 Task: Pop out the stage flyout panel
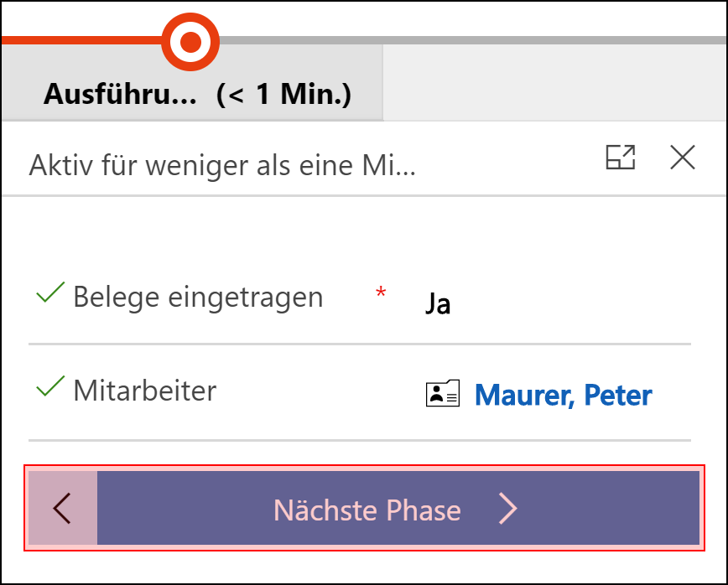click(621, 158)
